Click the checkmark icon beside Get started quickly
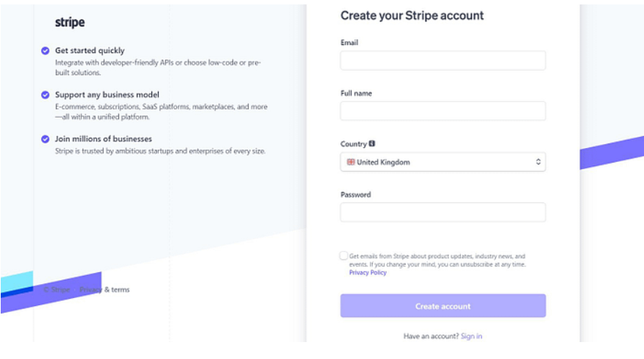The height and width of the screenshot is (359, 644). (45, 51)
